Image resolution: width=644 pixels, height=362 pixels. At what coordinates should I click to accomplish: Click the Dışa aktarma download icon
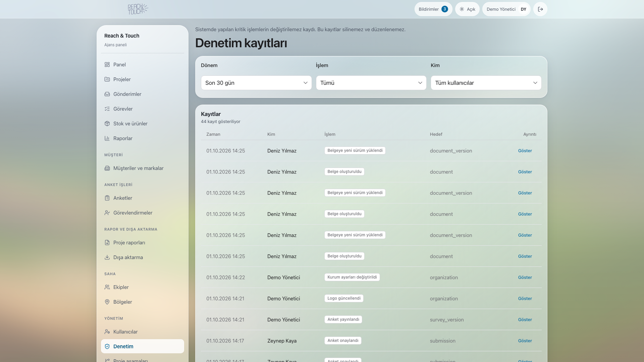click(x=107, y=257)
